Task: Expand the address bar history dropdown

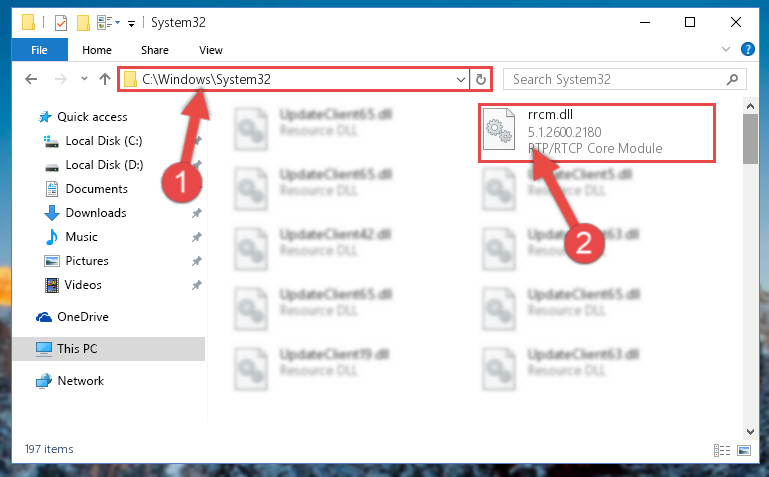Action: tap(461, 79)
